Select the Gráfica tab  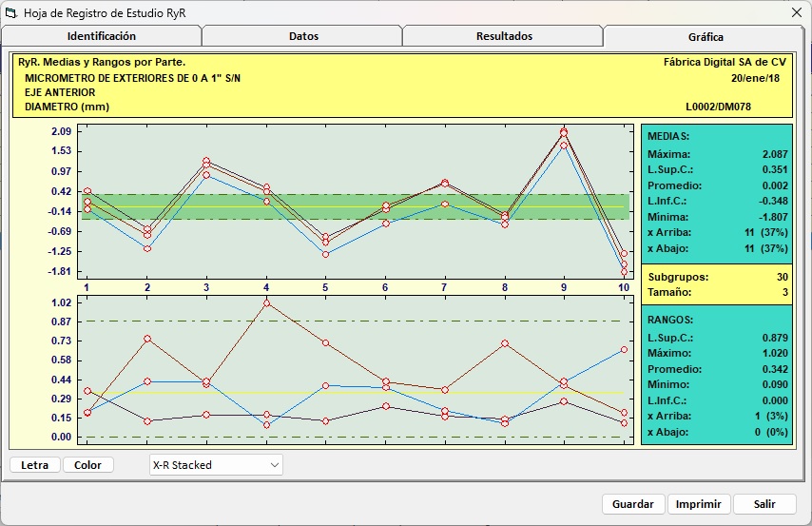pyautogui.click(x=706, y=37)
